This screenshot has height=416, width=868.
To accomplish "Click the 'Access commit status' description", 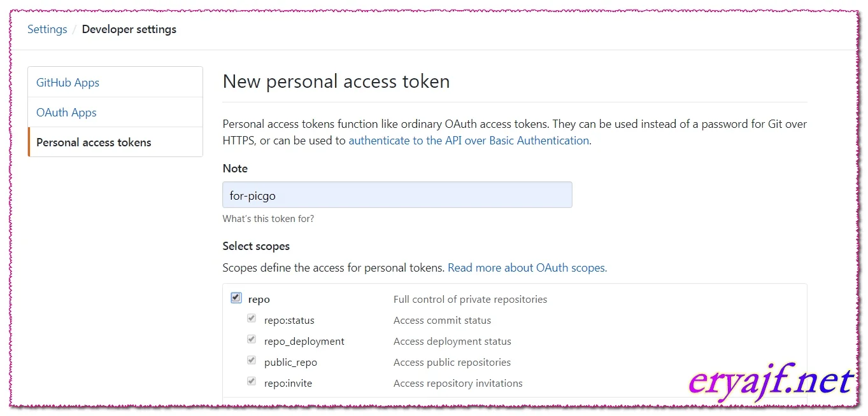I will pyautogui.click(x=442, y=320).
